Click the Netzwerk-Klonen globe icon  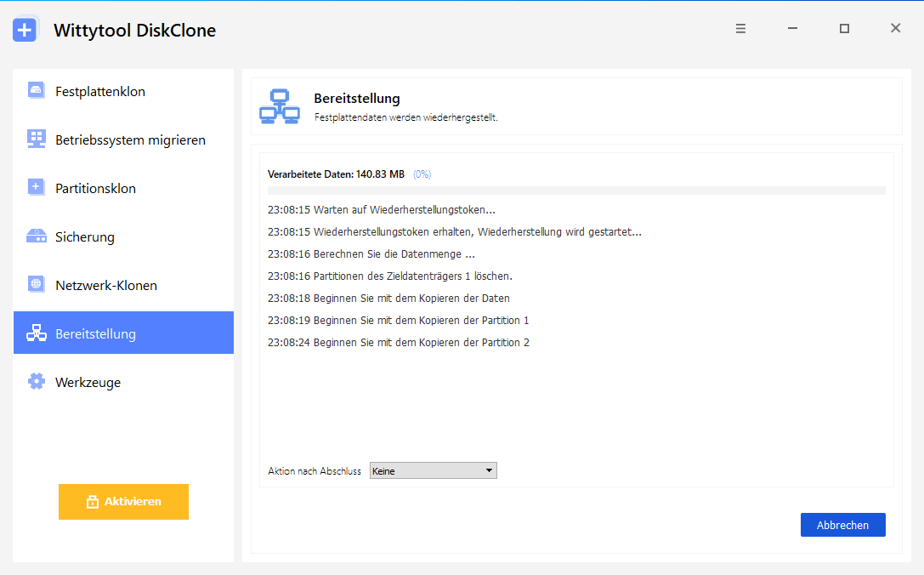point(36,284)
